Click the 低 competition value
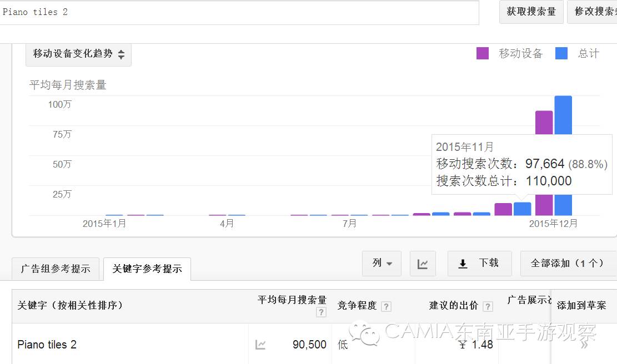The height and width of the screenshot is (364, 617). click(x=343, y=345)
